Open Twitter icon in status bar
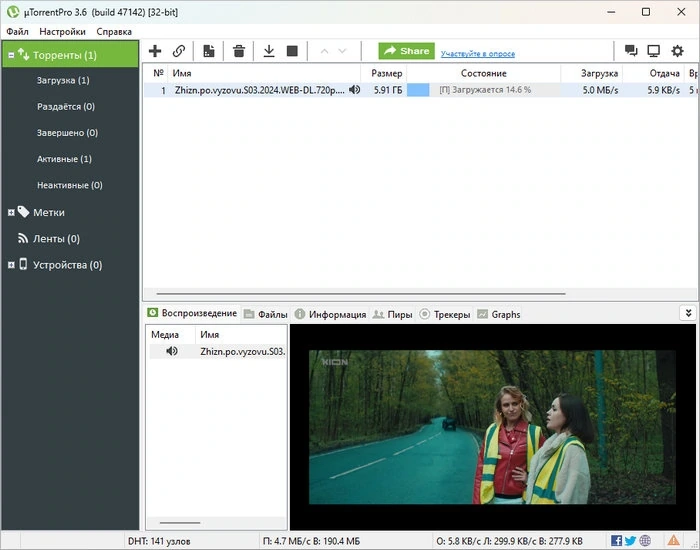700x550 pixels. (x=630, y=541)
